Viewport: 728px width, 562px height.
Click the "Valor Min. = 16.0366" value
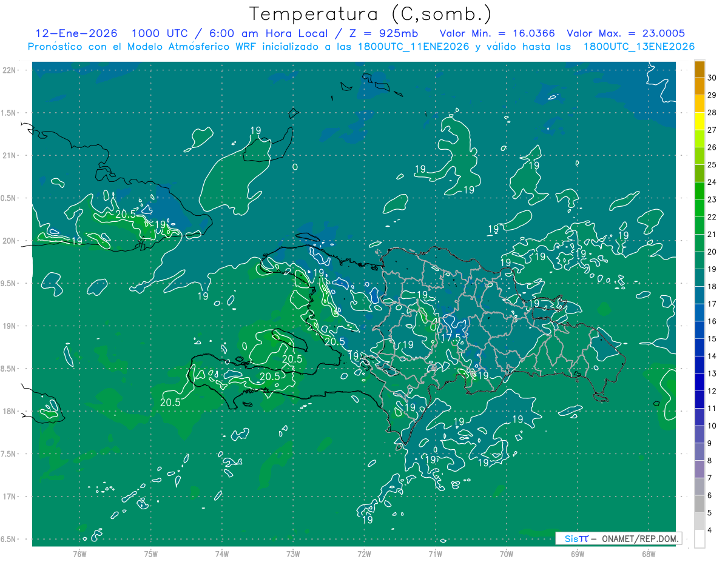click(497, 33)
